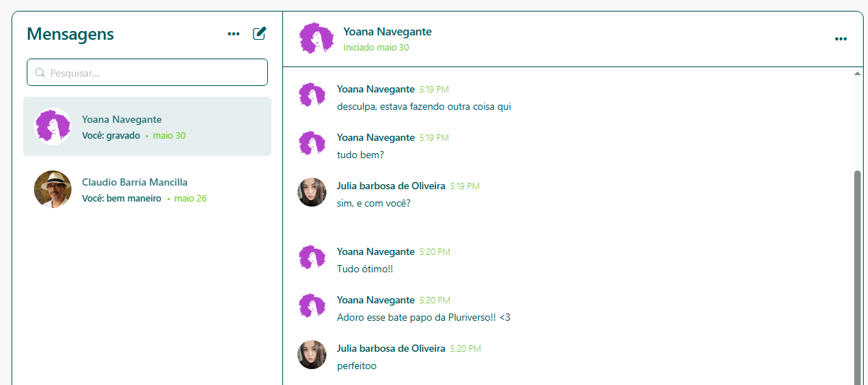Focus the Pesquisar search field
868x385 pixels.
[152, 73]
